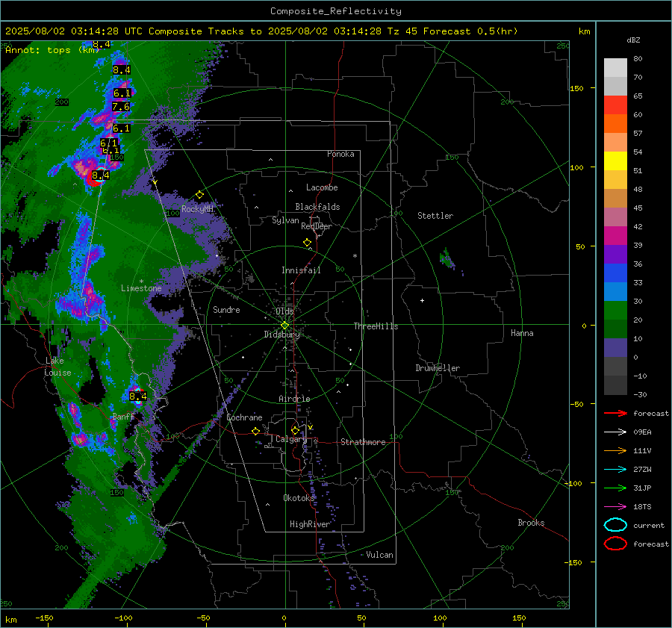Click the yellow diamond marker above Calgary
Screen dimensions: 672x628
[x=295, y=430]
